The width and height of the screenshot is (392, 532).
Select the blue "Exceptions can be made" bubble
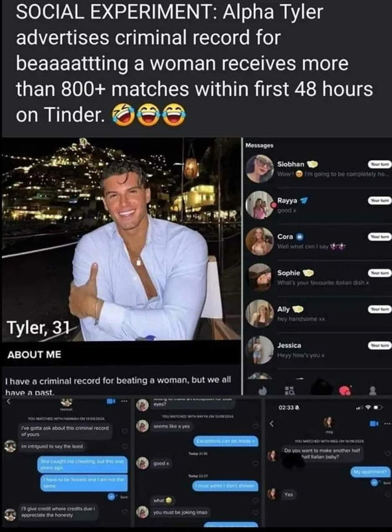pos(226,441)
